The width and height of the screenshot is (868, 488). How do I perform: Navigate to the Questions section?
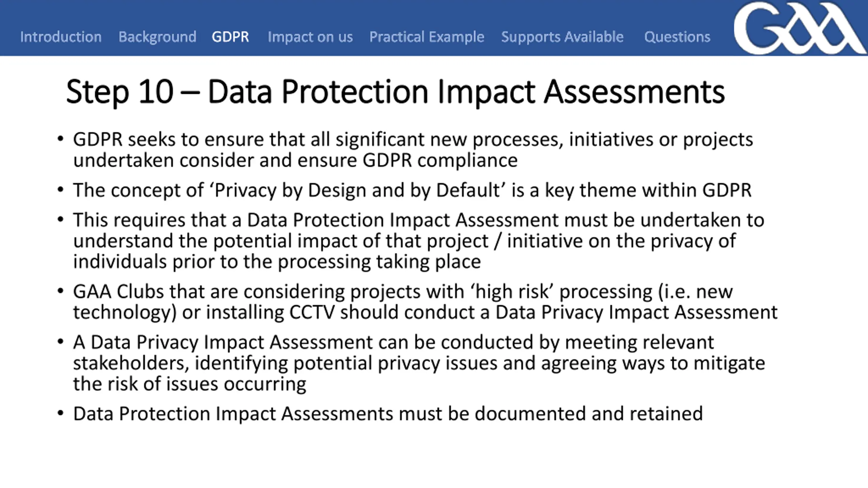tap(677, 37)
